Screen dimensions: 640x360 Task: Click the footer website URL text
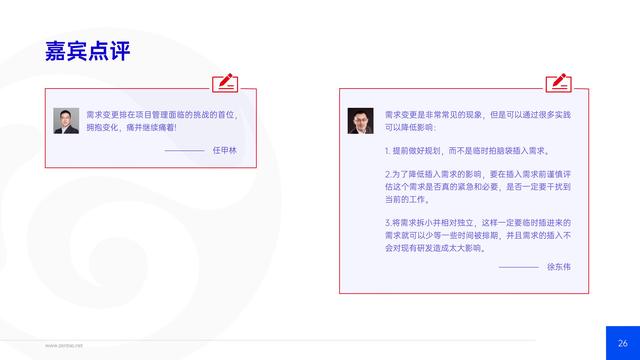coord(64,346)
